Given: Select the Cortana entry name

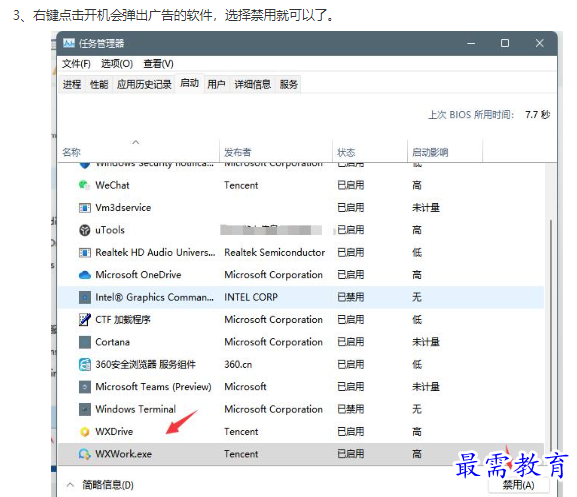Looking at the screenshot, I should point(113,342).
